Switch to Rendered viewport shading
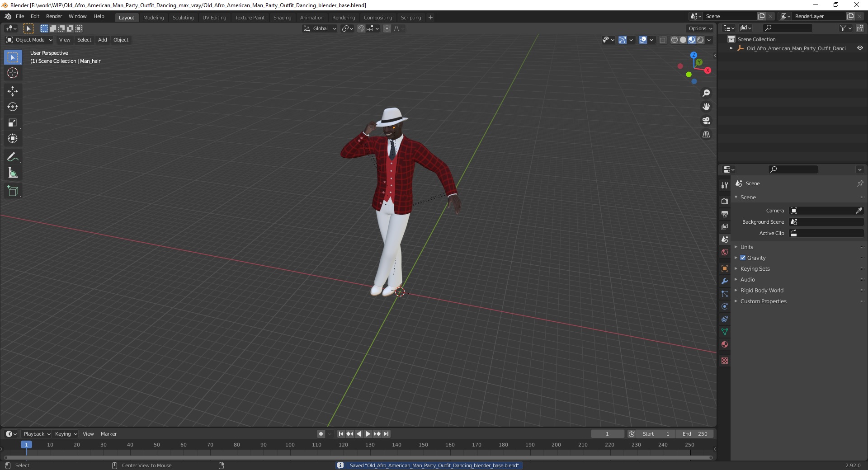Image resolution: width=868 pixels, height=470 pixels. coord(700,40)
